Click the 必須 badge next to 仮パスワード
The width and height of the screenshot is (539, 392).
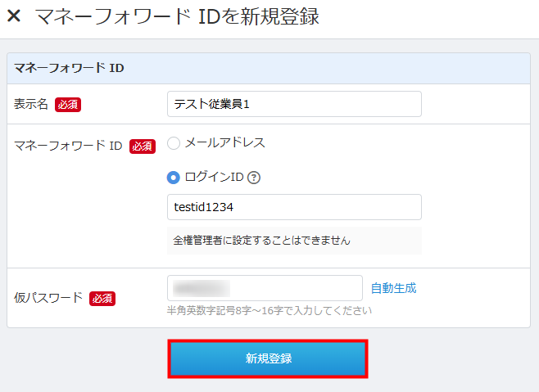(x=102, y=298)
